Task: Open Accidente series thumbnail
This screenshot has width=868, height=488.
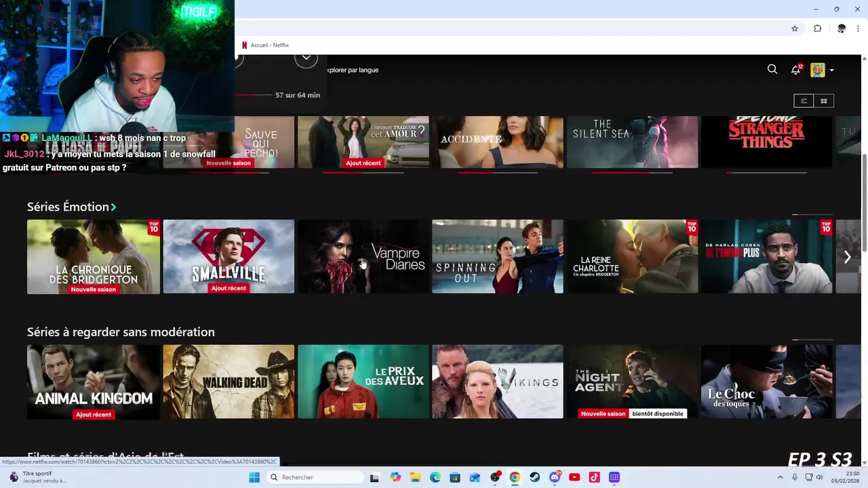Action: coord(498,142)
